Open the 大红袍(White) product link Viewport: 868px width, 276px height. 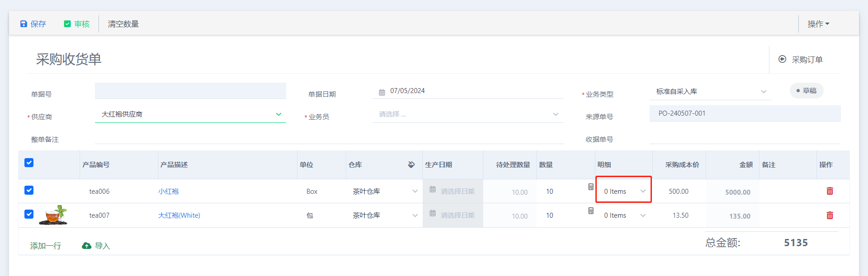click(179, 215)
